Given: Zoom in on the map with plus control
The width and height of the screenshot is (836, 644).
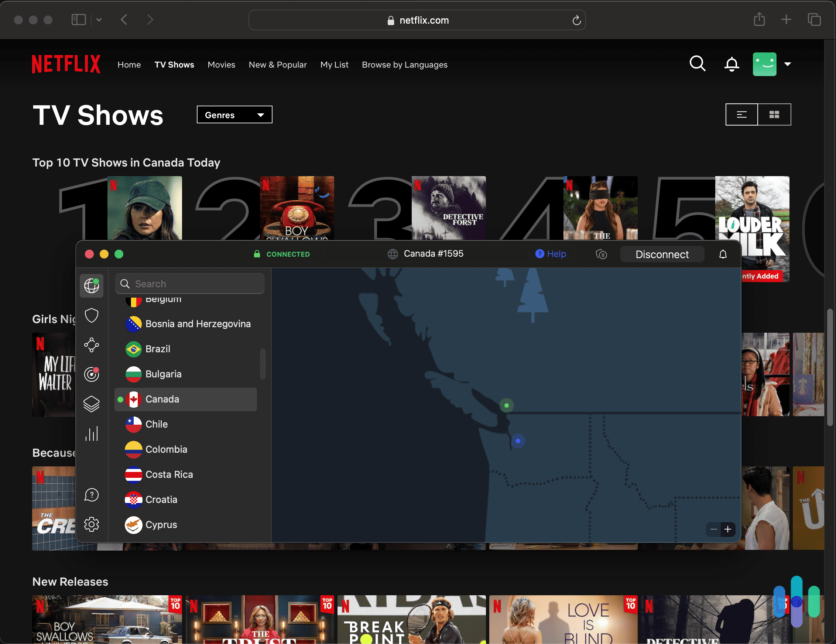Looking at the screenshot, I should pos(728,530).
